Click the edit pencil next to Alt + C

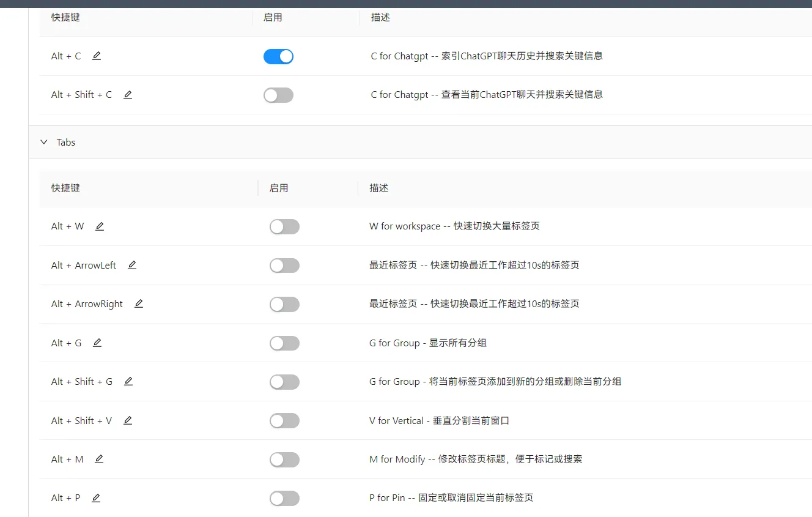click(x=97, y=56)
